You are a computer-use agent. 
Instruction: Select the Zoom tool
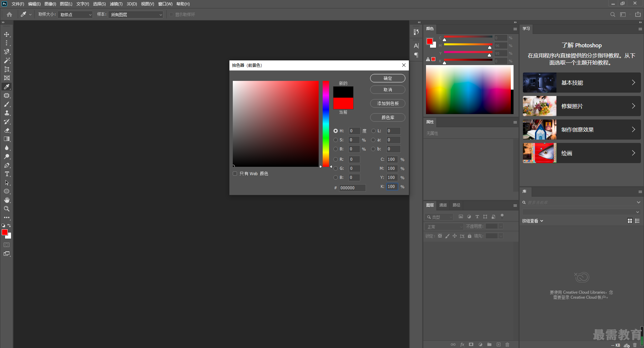pos(7,209)
